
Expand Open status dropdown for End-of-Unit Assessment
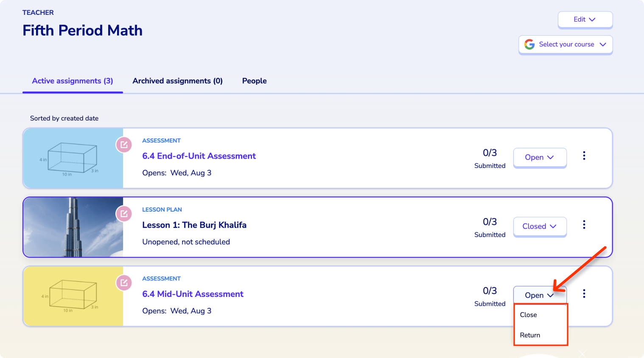540,157
